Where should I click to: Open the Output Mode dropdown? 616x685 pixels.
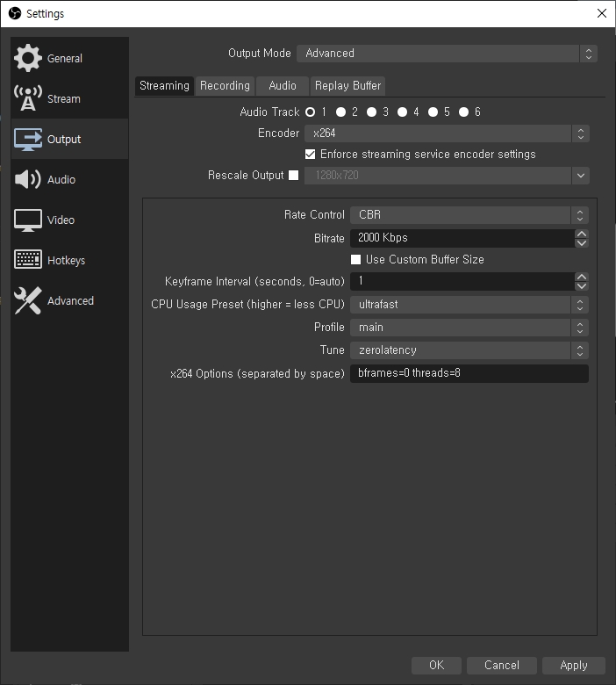[447, 54]
